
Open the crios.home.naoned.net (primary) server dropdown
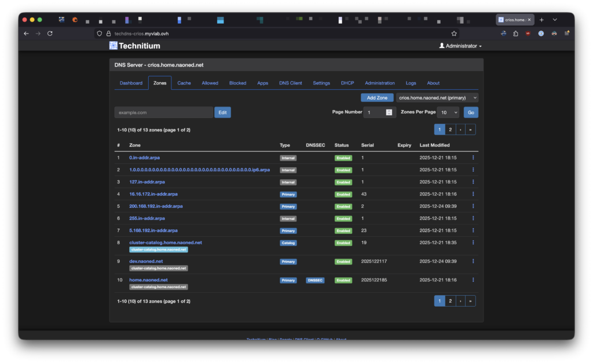pyautogui.click(x=437, y=98)
